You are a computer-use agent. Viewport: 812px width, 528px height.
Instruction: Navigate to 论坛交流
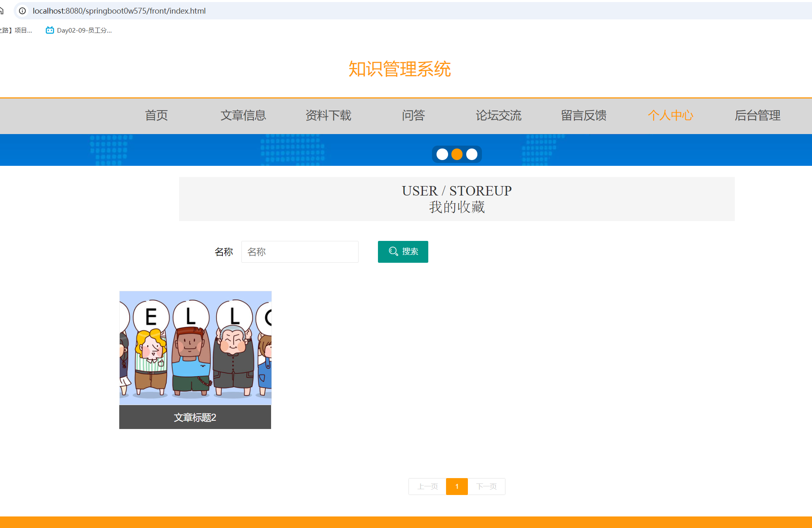pyautogui.click(x=498, y=116)
